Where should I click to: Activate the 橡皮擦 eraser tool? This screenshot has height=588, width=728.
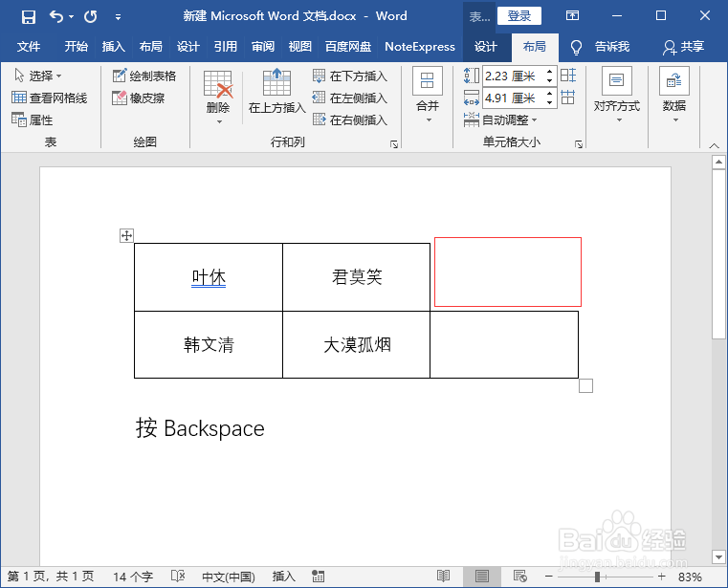(139, 98)
